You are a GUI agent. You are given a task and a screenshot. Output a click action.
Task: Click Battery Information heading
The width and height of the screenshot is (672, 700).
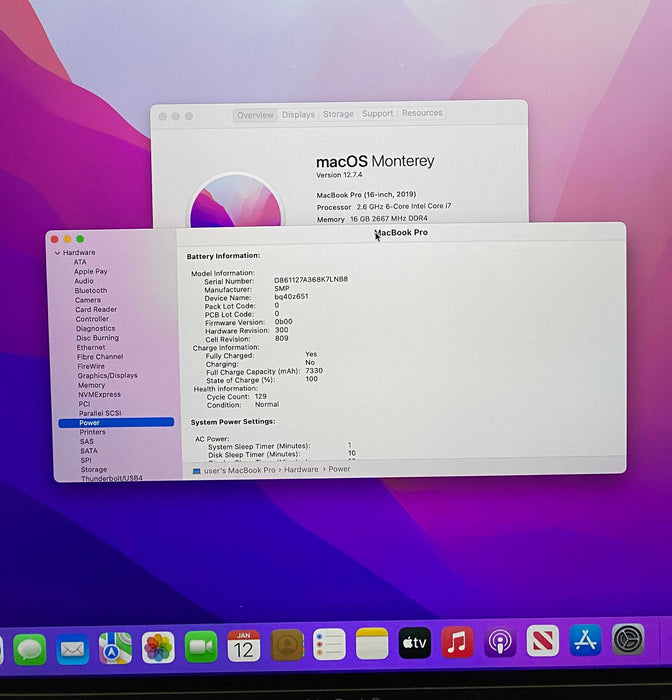pyautogui.click(x=223, y=256)
